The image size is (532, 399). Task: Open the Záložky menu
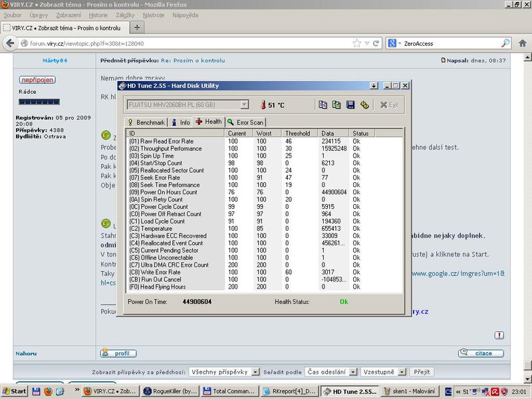(x=125, y=15)
